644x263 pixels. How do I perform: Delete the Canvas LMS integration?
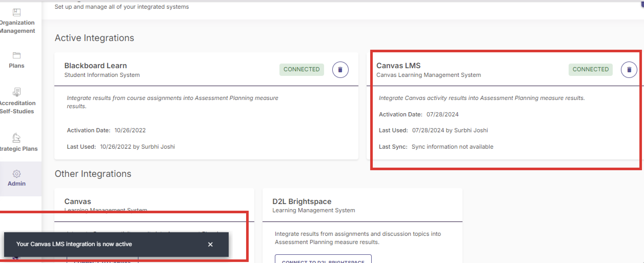[x=629, y=69]
